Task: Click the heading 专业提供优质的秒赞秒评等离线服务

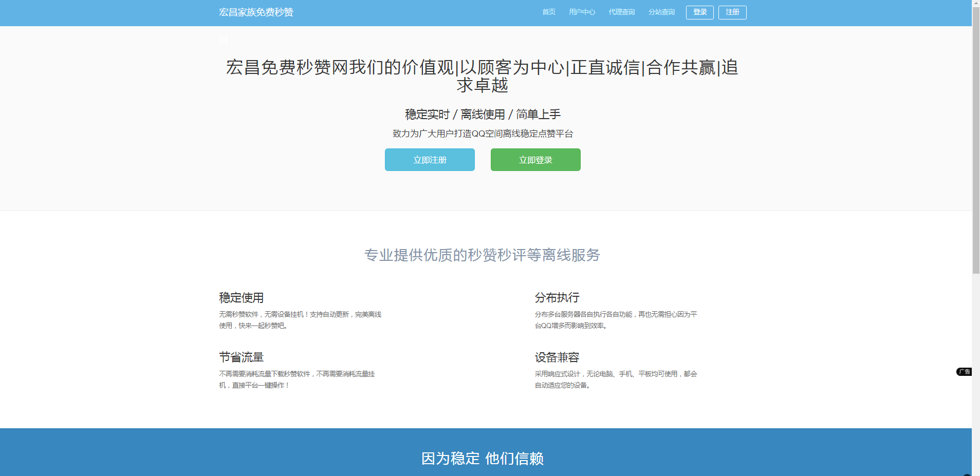Action: [482, 255]
